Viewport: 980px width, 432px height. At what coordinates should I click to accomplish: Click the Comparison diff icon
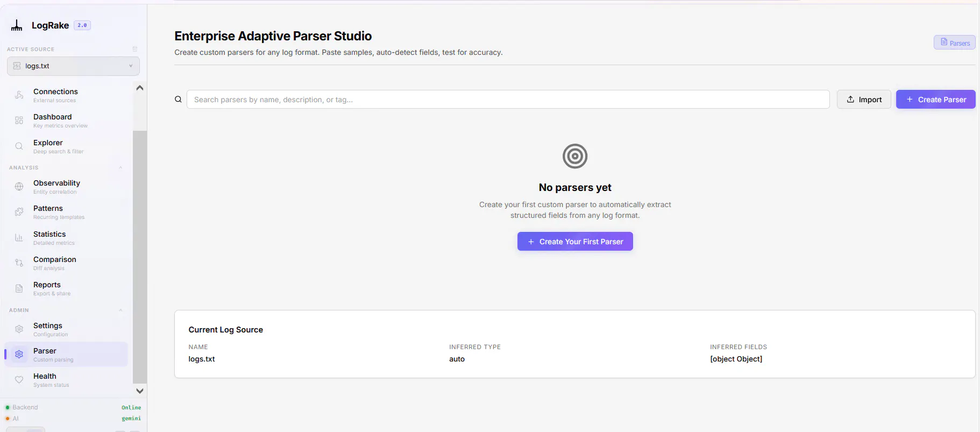(19, 263)
